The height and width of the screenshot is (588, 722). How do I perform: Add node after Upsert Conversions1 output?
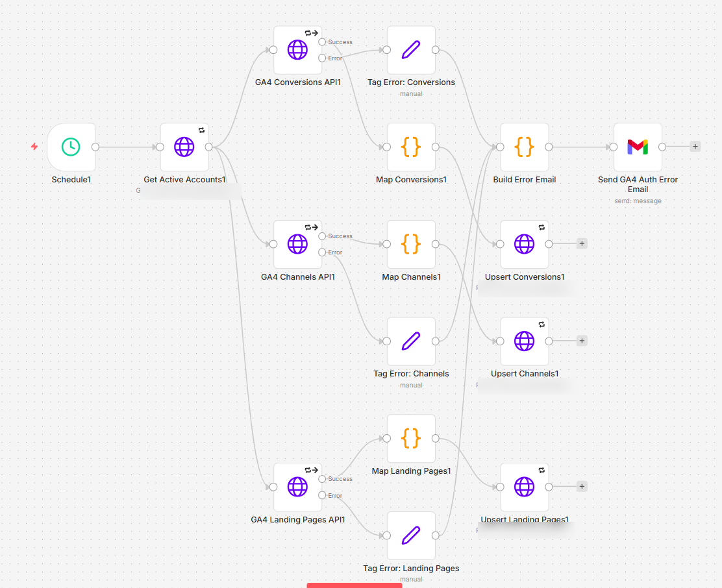point(582,243)
